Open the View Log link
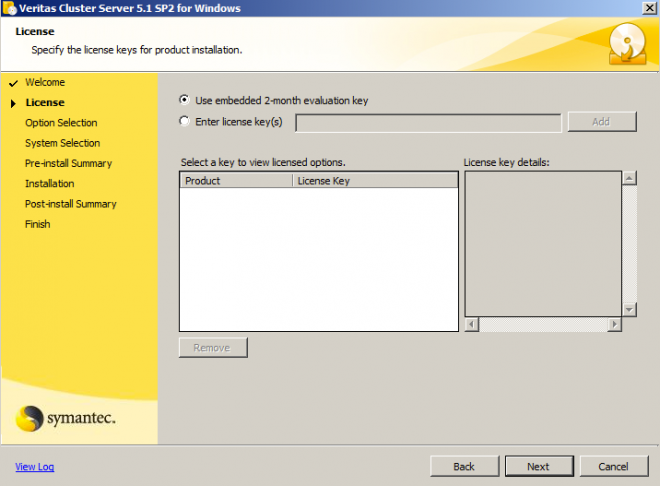660x486 pixels. [35, 467]
